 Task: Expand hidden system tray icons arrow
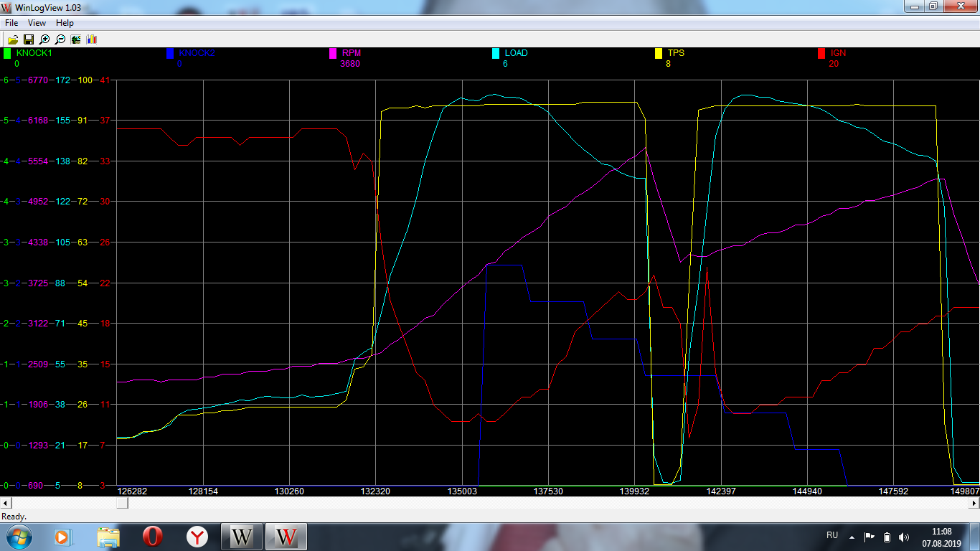(852, 537)
